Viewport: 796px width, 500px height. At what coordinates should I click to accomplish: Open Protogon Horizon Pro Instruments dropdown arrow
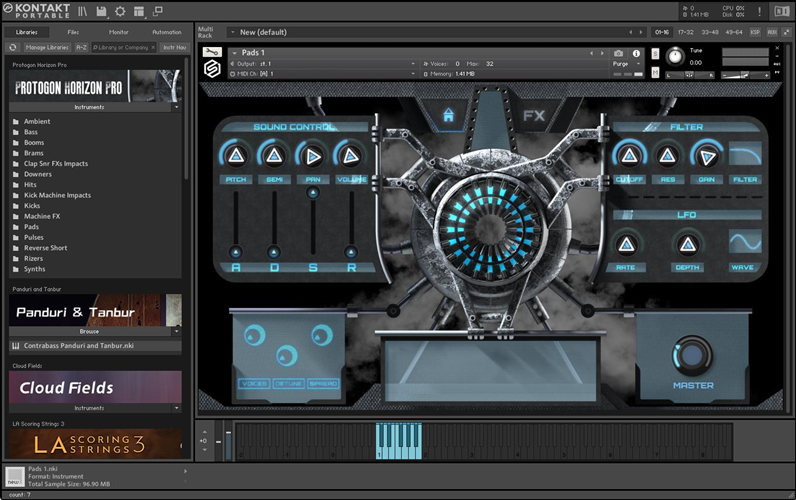pyautogui.click(x=176, y=106)
